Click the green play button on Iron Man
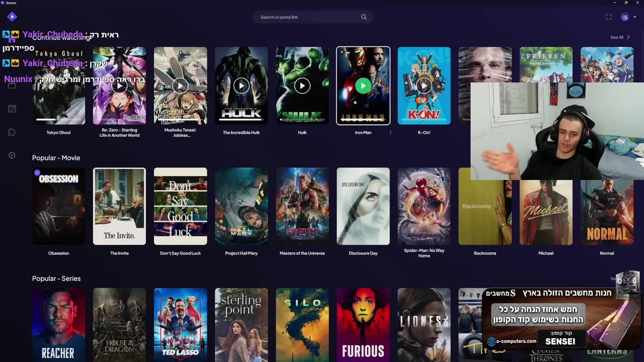The image size is (644, 362). pos(363,86)
